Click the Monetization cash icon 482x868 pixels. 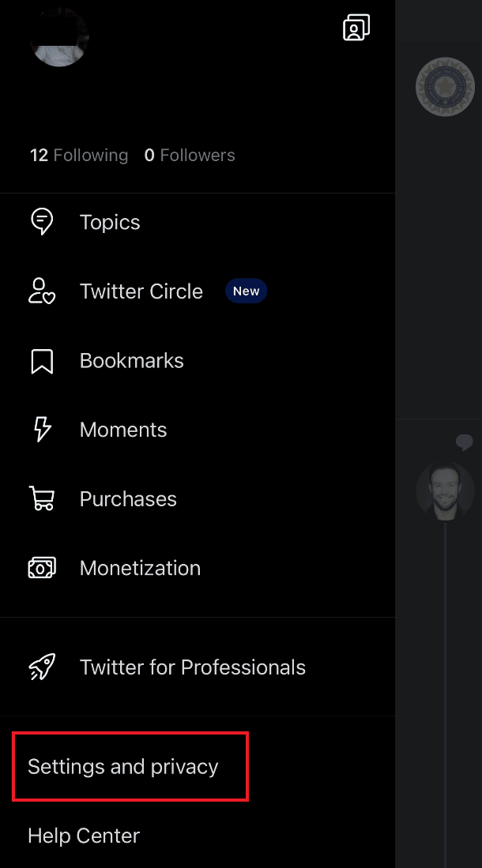click(x=42, y=567)
